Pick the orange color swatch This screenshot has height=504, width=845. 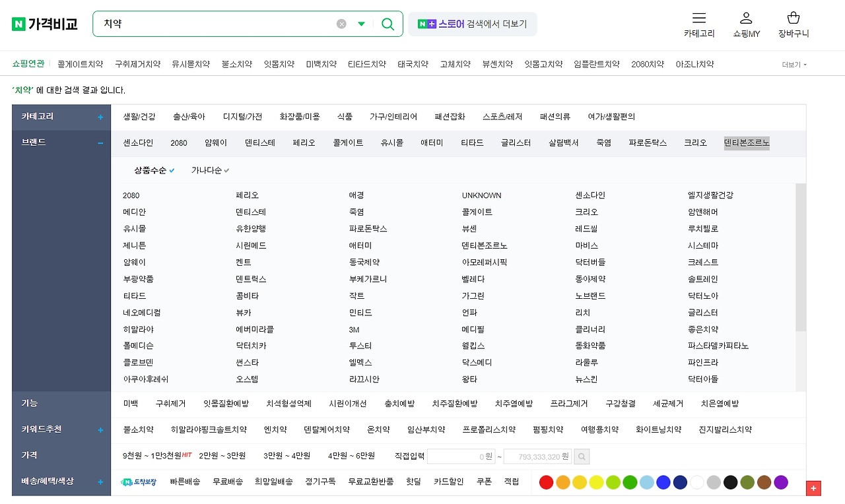563,482
